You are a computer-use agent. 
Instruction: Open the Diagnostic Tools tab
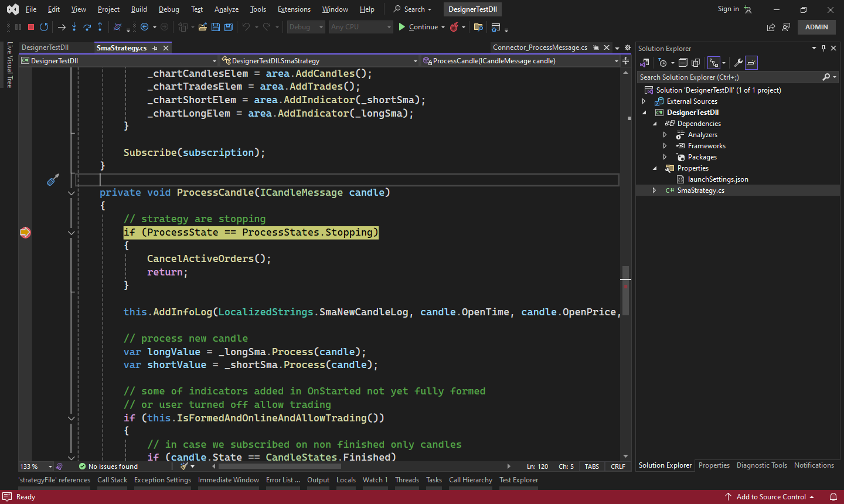coord(762,465)
